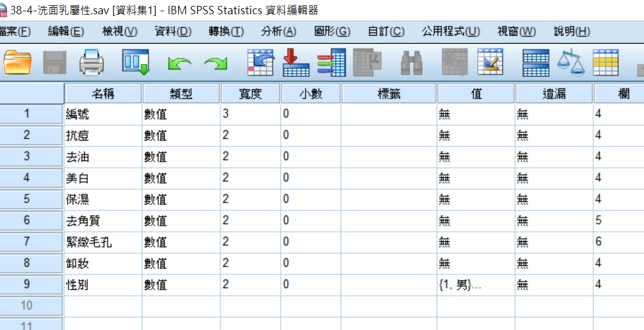The width and height of the screenshot is (644, 330).
Task: Open the 分析(A) menu
Action: [x=278, y=31]
